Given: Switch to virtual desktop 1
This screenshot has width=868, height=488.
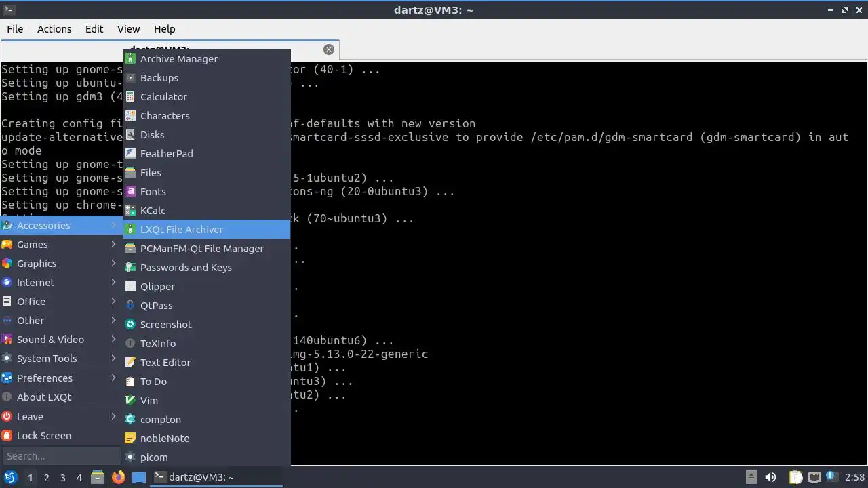Looking at the screenshot, I should pyautogui.click(x=30, y=478).
